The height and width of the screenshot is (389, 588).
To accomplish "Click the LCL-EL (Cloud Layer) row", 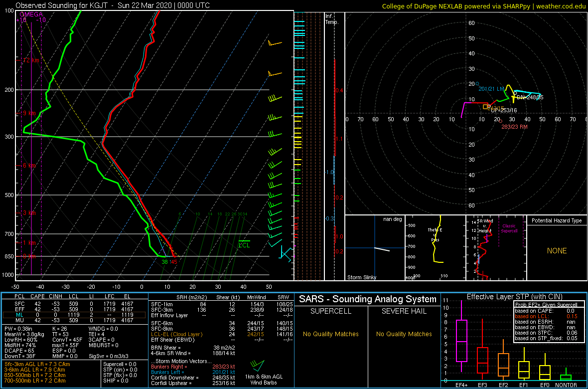I will click(222, 334).
